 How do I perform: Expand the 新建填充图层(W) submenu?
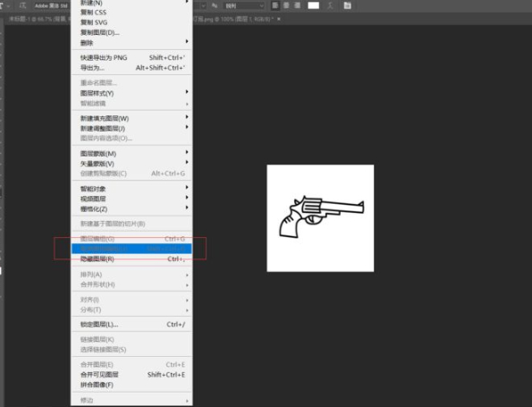131,118
